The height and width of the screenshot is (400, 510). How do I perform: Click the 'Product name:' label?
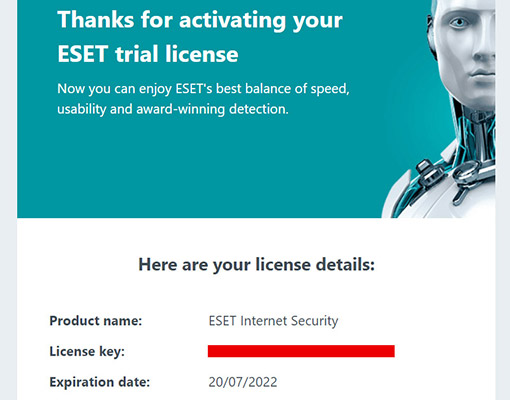pyautogui.click(x=96, y=321)
